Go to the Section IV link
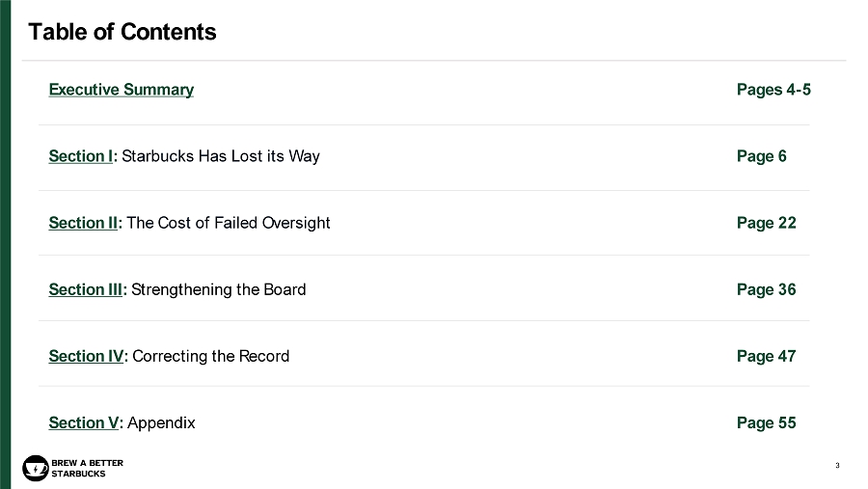868x489 pixels. click(86, 356)
